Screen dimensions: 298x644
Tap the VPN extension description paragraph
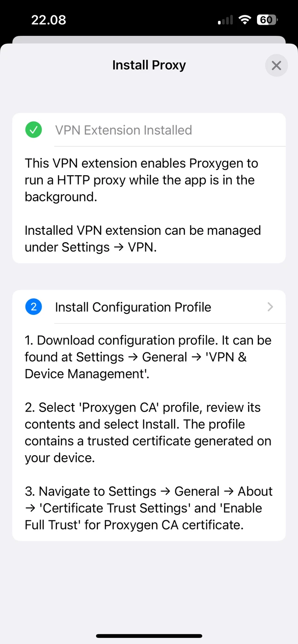[x=142, y=180]
